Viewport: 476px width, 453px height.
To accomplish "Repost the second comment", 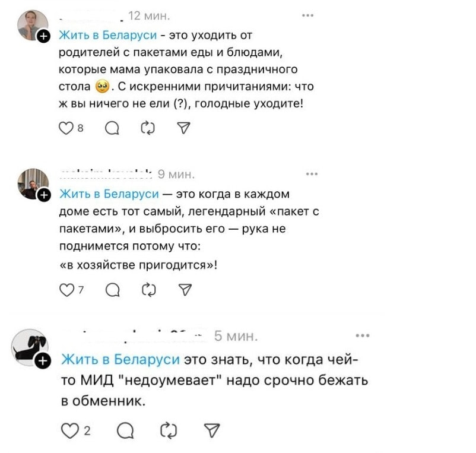I will [148, 290].
